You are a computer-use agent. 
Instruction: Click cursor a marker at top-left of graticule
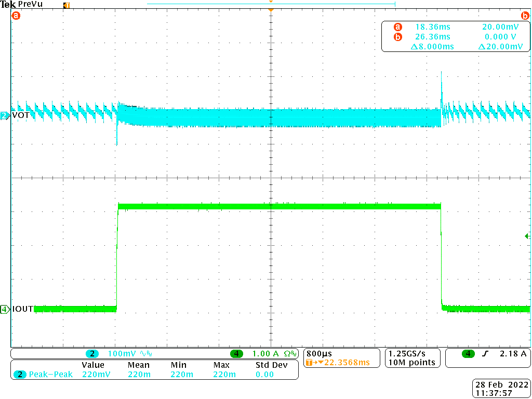coord(16,16)
